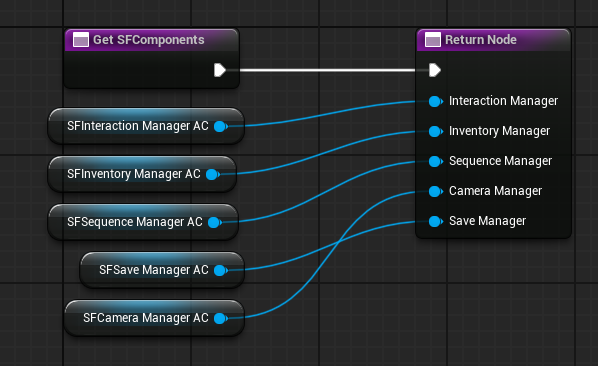Click the Camera Manager input pin
Viewport: 598px width, 366px height.
[436, 191]
